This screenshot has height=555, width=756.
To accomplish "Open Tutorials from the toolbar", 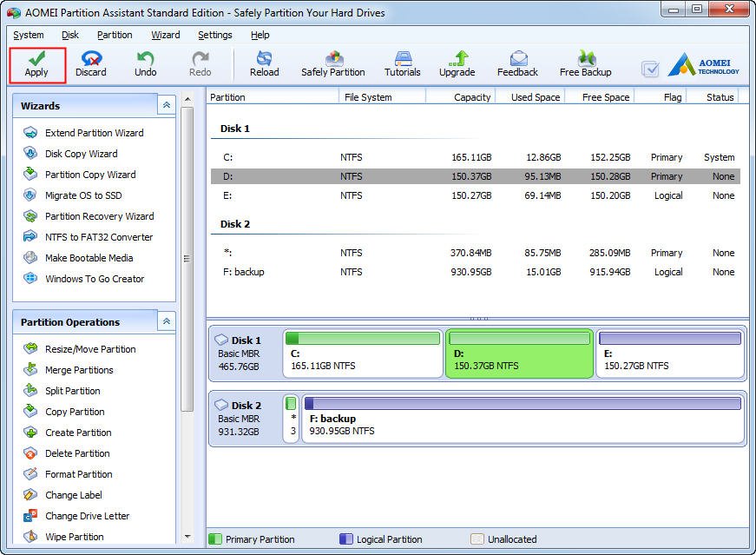I will click(402, 58).
